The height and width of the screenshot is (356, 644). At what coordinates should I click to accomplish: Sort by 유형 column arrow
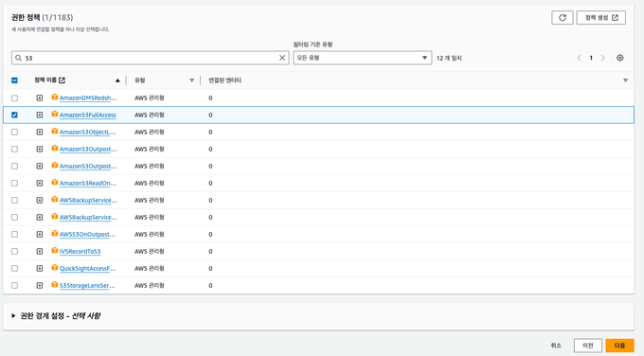[x=191, y=80]
